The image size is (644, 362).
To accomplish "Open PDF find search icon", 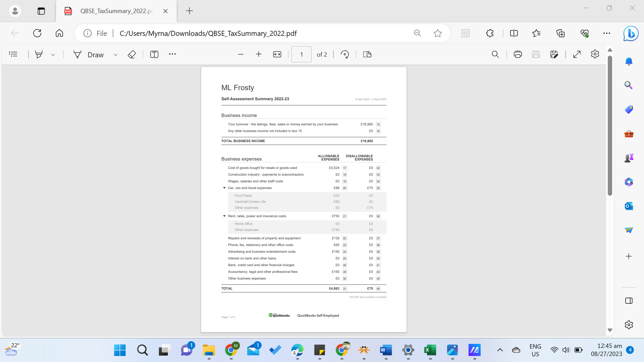I will pos(495,54).
